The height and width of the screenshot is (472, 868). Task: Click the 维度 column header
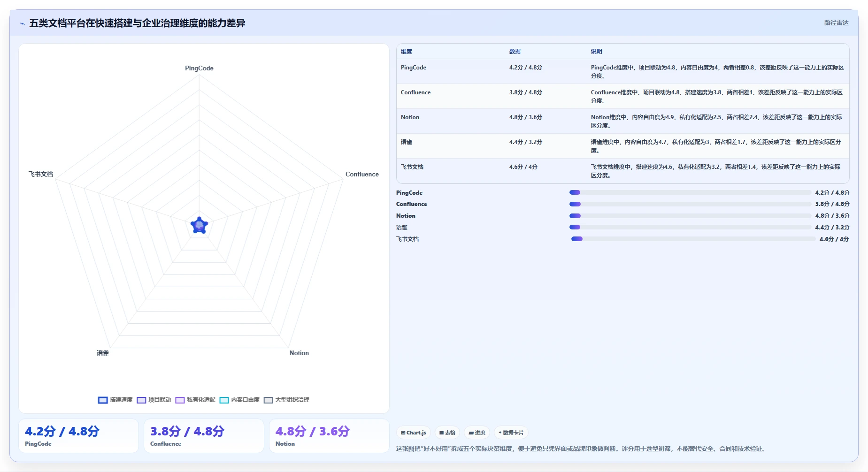407,52
